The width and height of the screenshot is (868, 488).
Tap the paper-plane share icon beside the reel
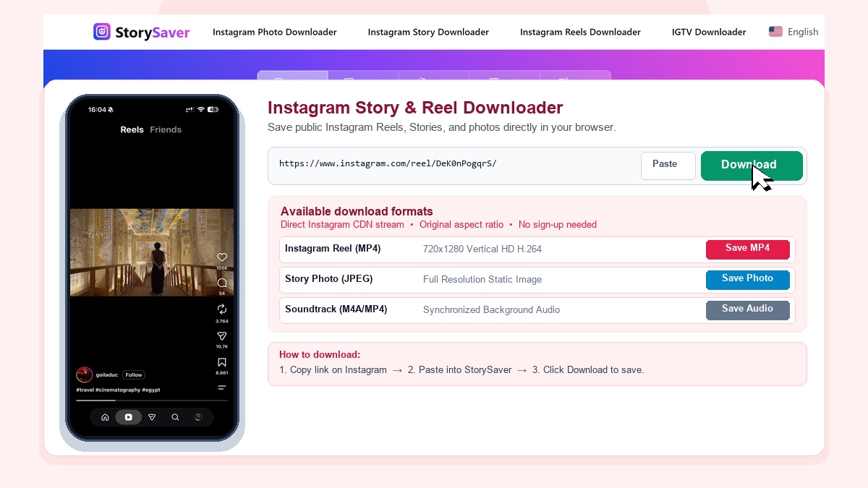[x=222, y=336]
